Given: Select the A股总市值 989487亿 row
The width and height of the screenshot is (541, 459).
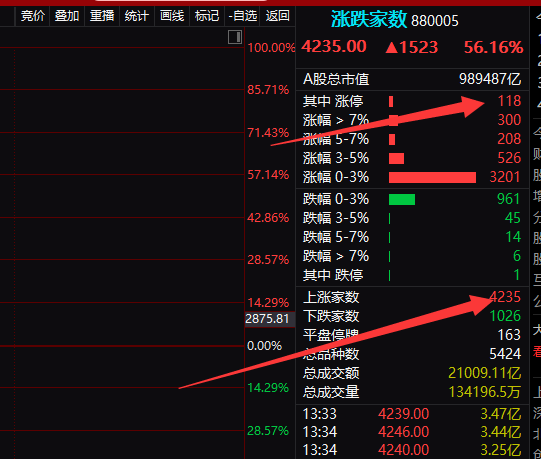Looking at the screenshot, I should point(412,79).
